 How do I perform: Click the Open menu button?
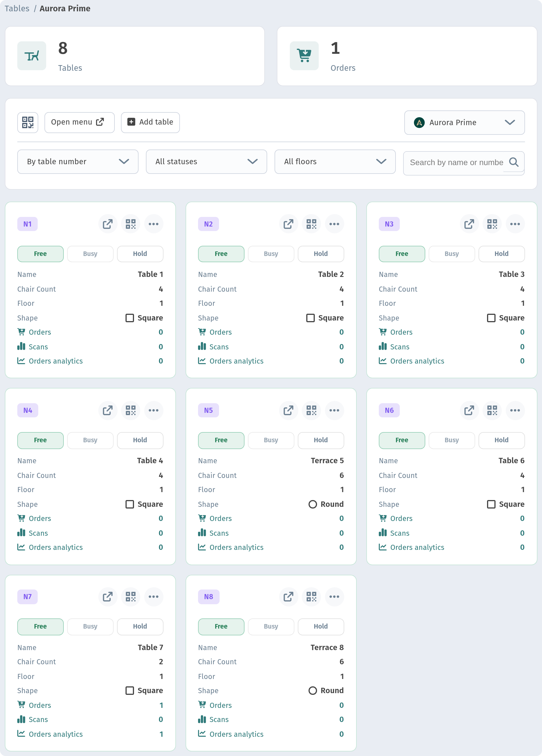click(x=79, y=122)
